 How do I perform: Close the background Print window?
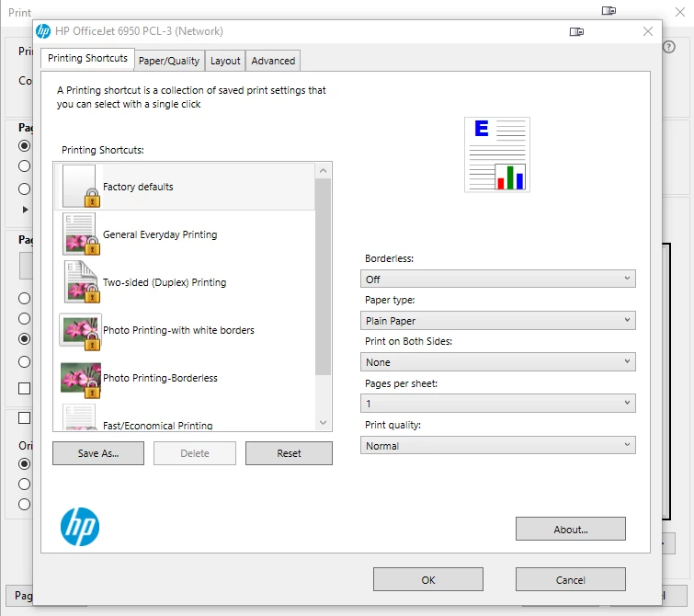tap(680, 12)
